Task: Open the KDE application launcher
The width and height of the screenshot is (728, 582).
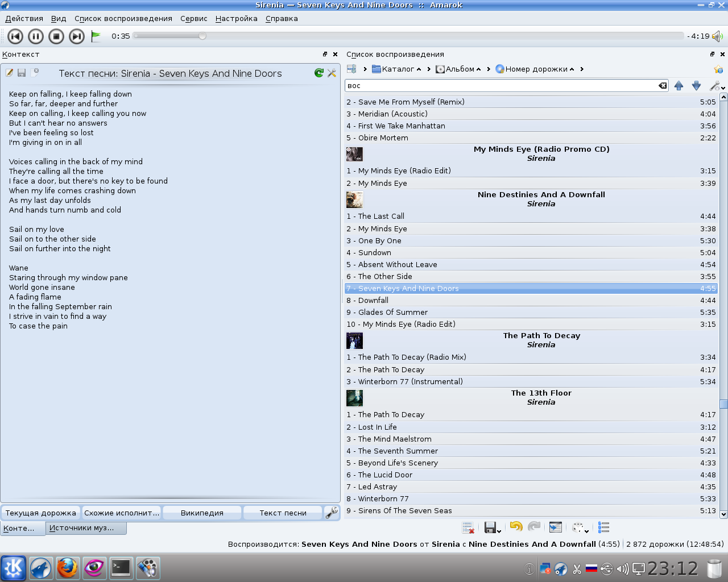Action: (13, 568)
